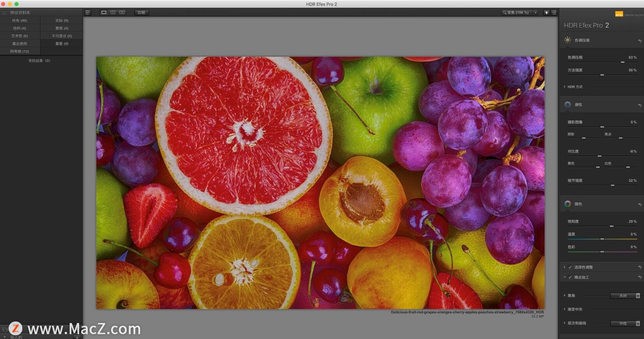Click the import preset icon at bottom left

[5, 337]
